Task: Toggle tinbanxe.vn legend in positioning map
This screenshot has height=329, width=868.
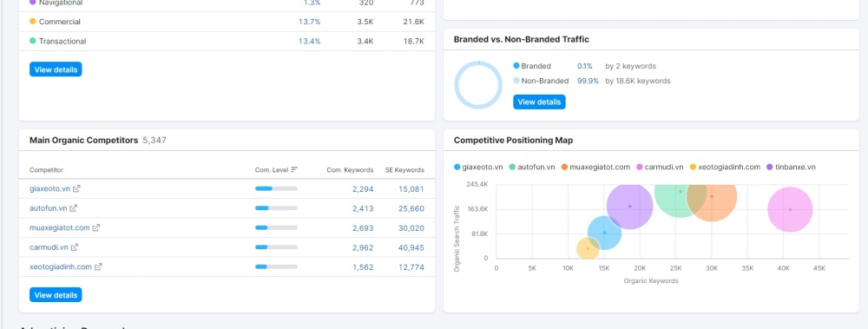Action: coord(791,167)
